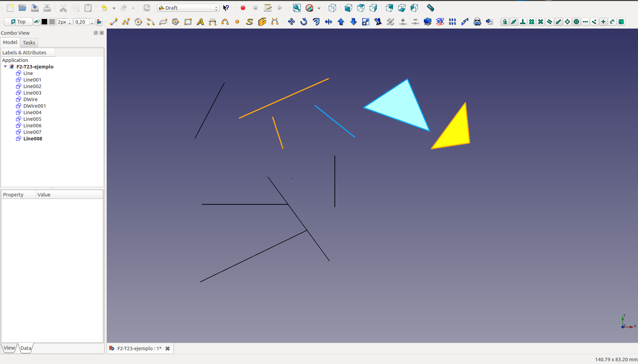Choose the Polygon drawing tool
This screenshot has width=638, height=364.
pos(176,22)
